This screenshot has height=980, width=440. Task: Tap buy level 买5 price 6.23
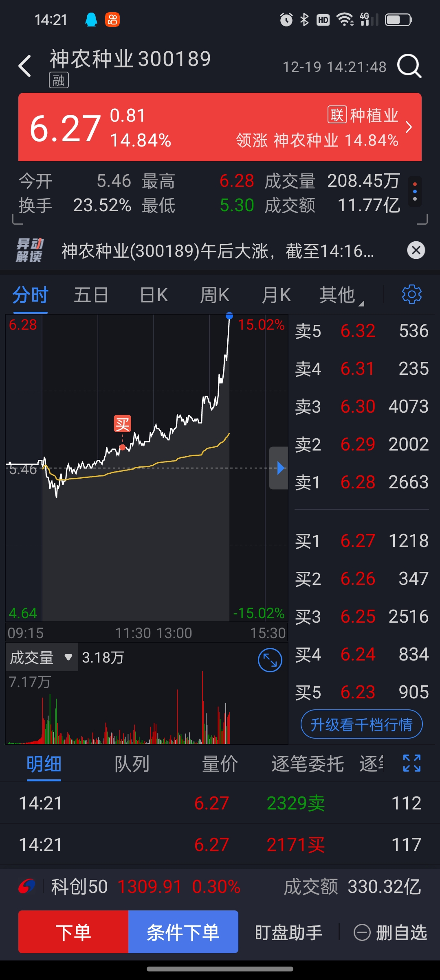point(362,692)
